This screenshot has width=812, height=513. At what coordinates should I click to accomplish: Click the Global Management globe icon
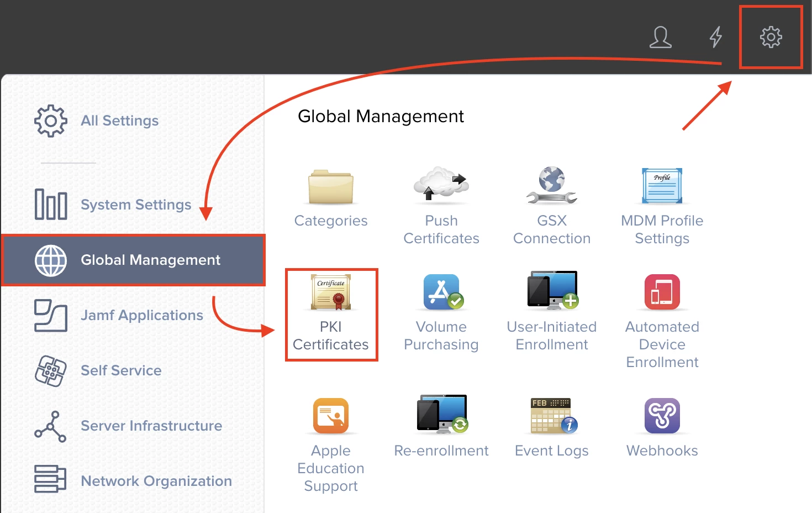click(x=51, y=260)
